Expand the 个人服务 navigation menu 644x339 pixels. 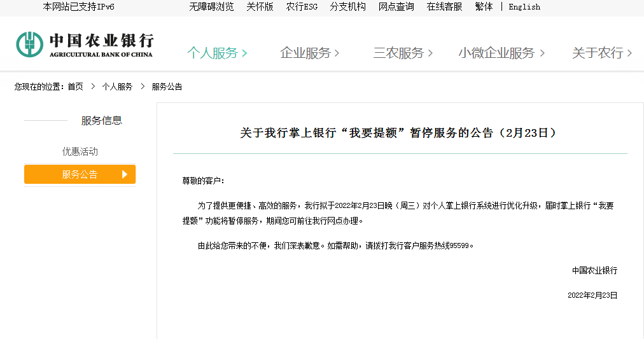[x=217, y=53]
